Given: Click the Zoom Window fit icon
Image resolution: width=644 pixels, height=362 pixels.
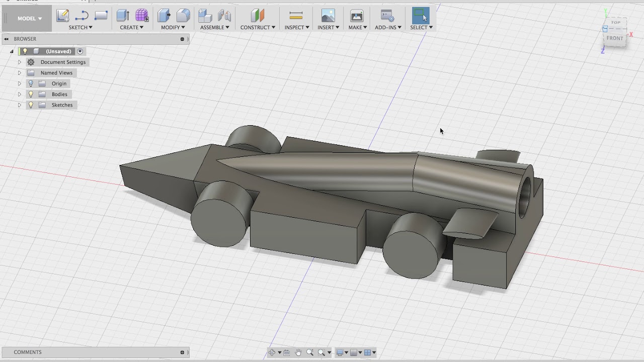Looking at the screenshot, I should [x=321, y=352].
